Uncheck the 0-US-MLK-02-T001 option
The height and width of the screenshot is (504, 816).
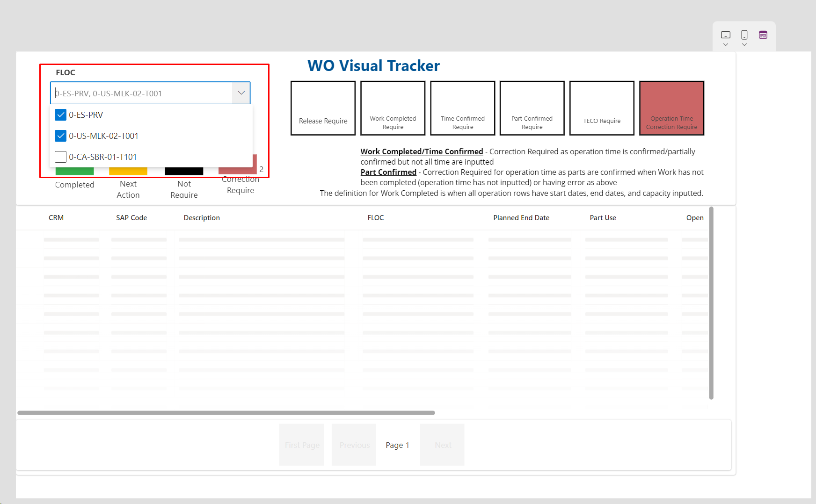(x=60, y=136)
